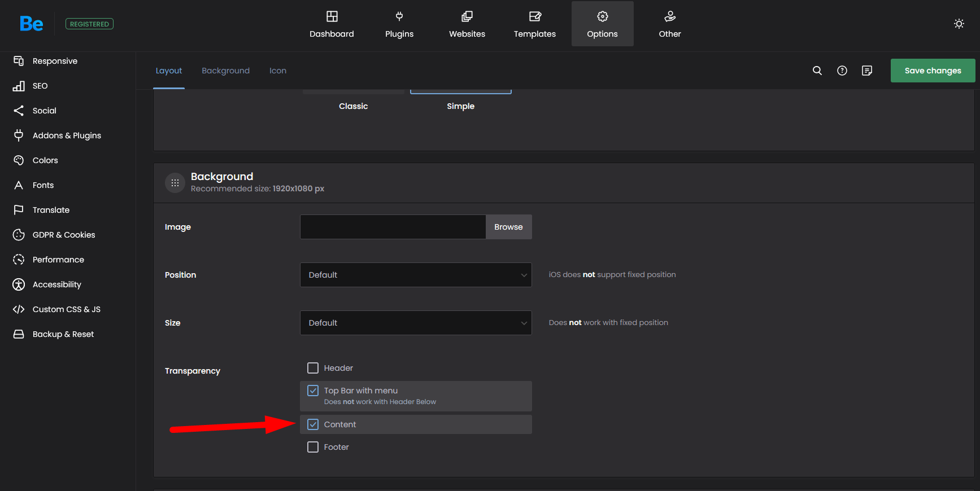The width and height of the screenshot is (980, 491).
Task: Click the REGISTERED badge
Action: [x=89, y=24]
